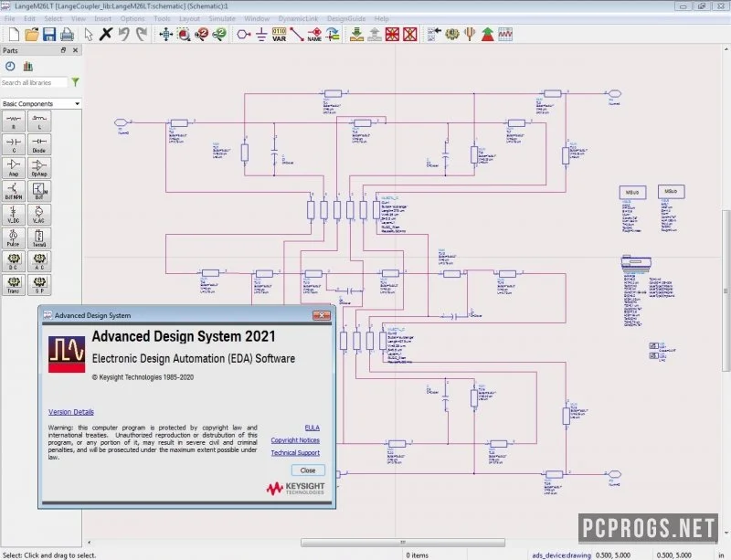Click the deactivate and short component icon

[409, 34]
